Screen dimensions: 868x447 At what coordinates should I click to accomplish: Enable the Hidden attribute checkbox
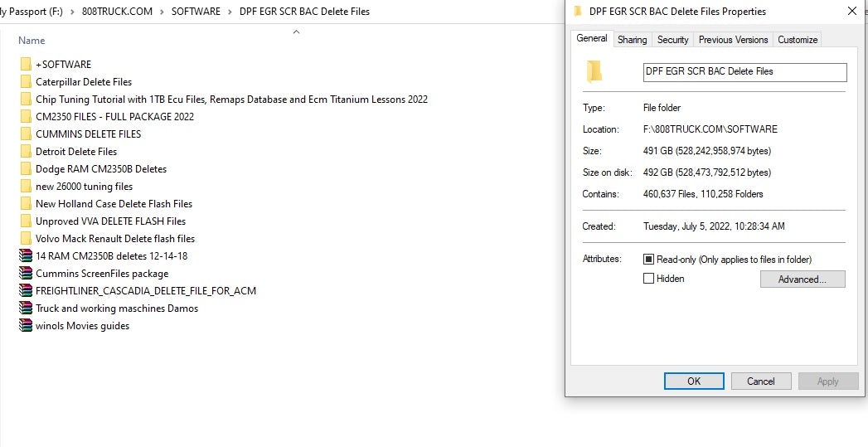tap(649, 279)
